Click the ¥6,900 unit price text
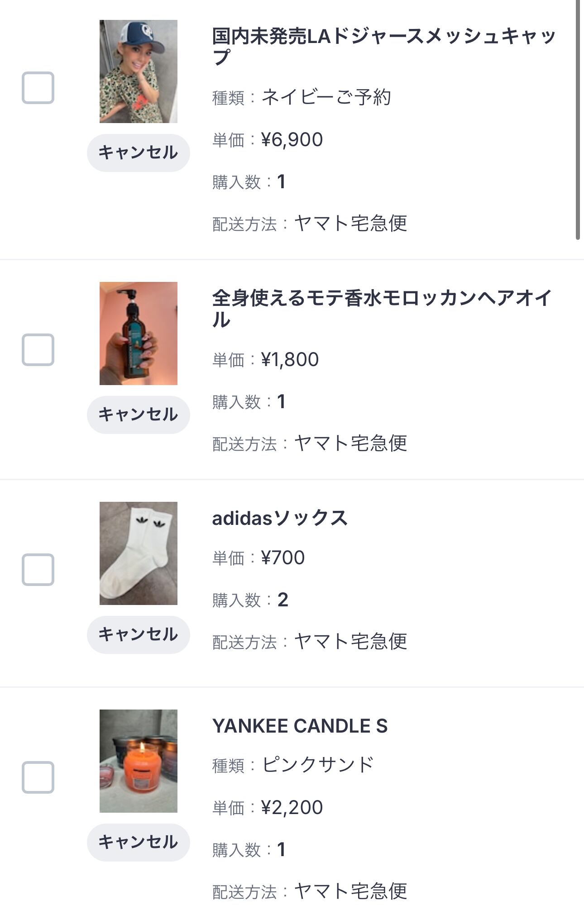Viewport: 584px width, 924px height. (292, 139)
